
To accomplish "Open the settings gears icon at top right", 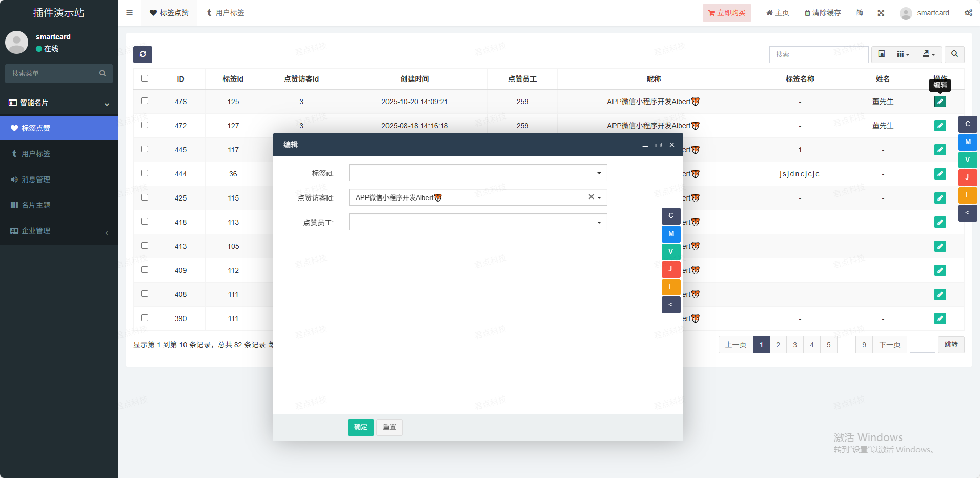I will 968,13.
